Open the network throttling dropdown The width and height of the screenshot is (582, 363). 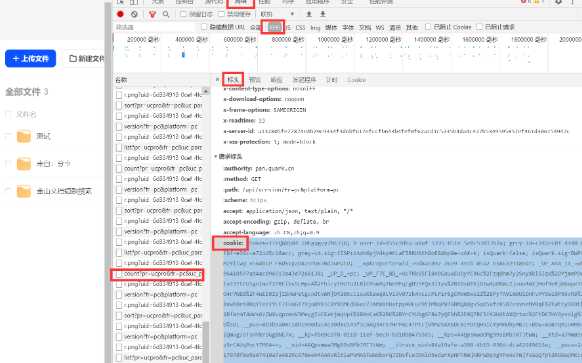[x=277, y=14]
